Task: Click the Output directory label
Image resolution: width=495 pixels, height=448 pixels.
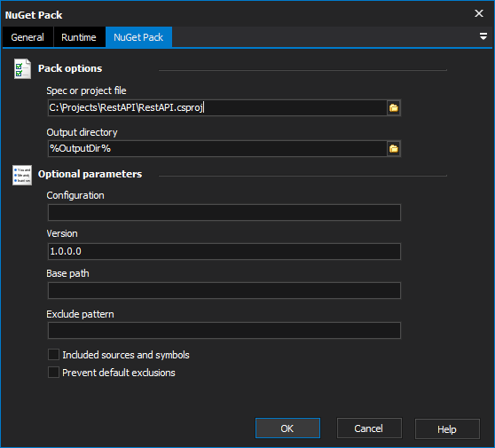Action: tap(82, 132)
